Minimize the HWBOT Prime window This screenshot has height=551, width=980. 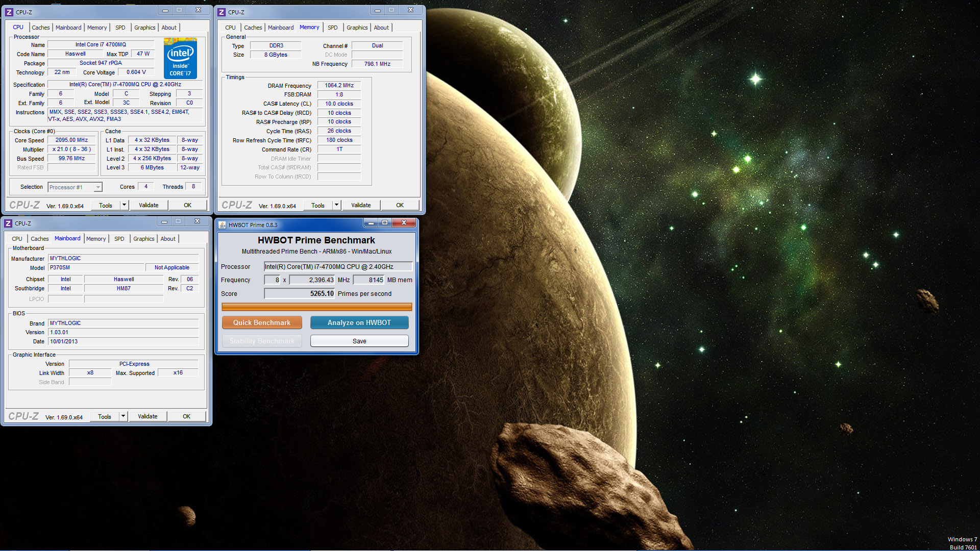coord(371,222)
